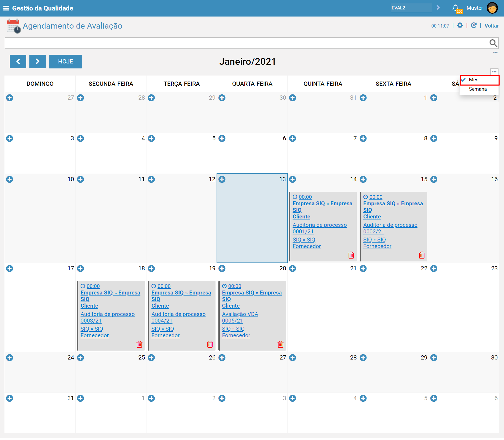Click the arrow next to EVAL2 field
Screen dimensions: 504x440
point(438,8)
